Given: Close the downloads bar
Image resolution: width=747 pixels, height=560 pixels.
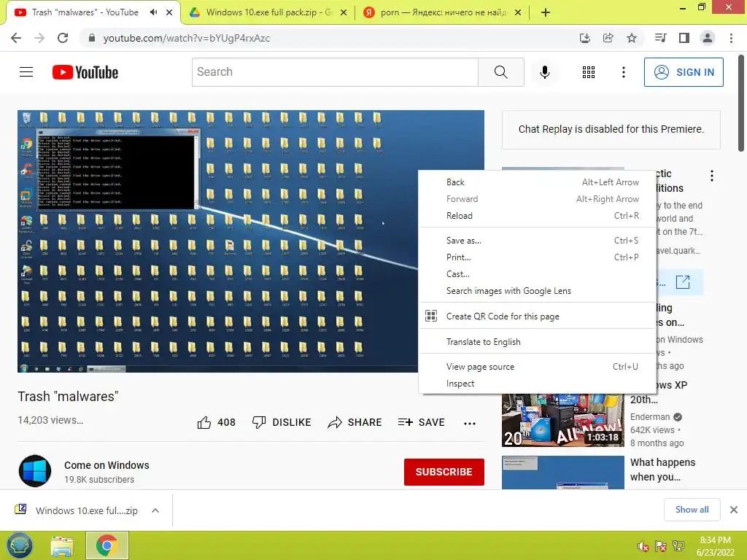Looking at the screenshot, I should coord(734,510).
